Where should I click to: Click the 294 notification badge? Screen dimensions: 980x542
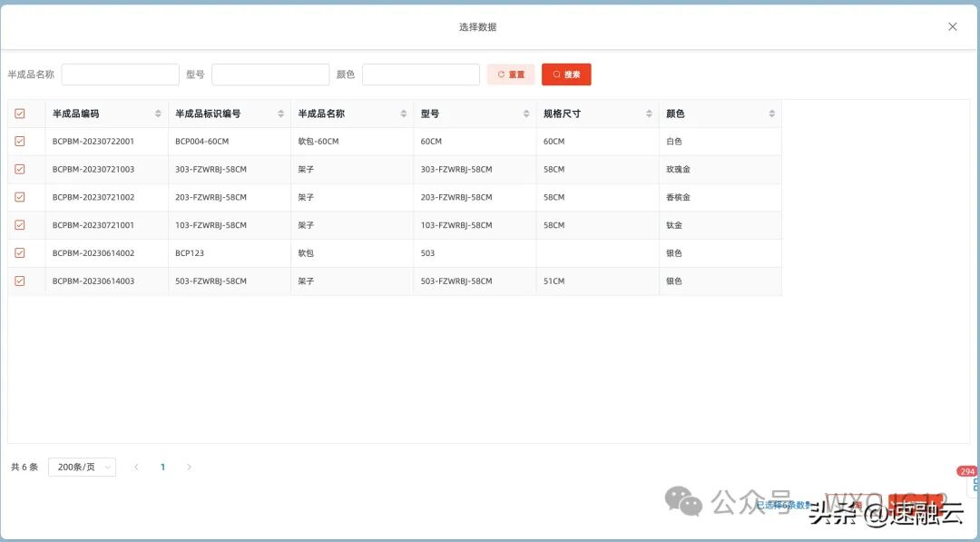(967, 471)
